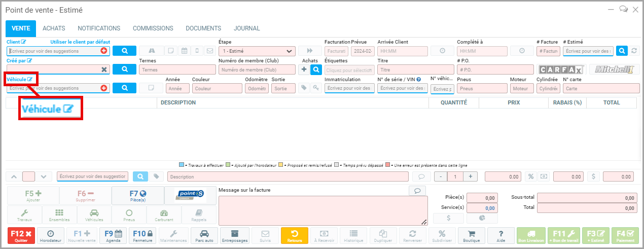Increase quantity with the plus stepper
The height and width of the screenshot is (249, 644).
[x=471, y=176]
